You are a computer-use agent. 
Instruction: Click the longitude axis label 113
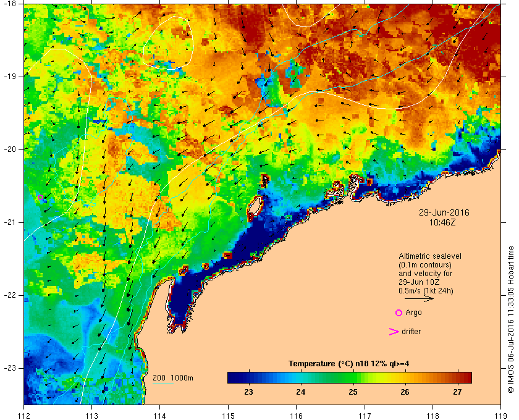click(91, 416)
